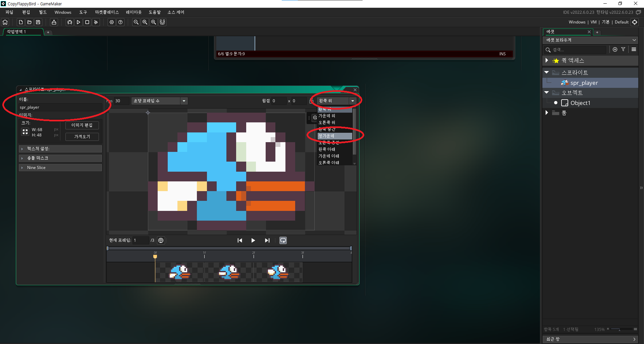Open Game Options gear icon
Screen dimensions: 644x344
coord(112,22)
